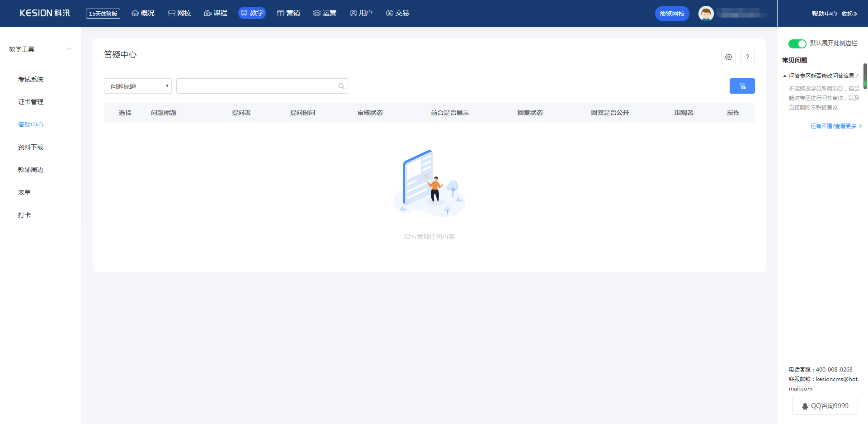The width and height of the screenshot is (868, 424).
Task: Collapse the help sidebar with 收起
Action: pos(849,14)
